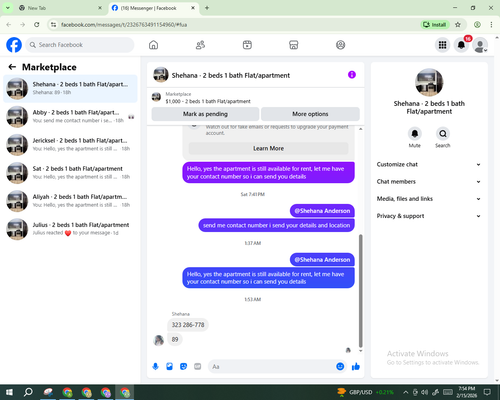
Task: Open the tab search dropdown arrow
Action: [7, 8]
